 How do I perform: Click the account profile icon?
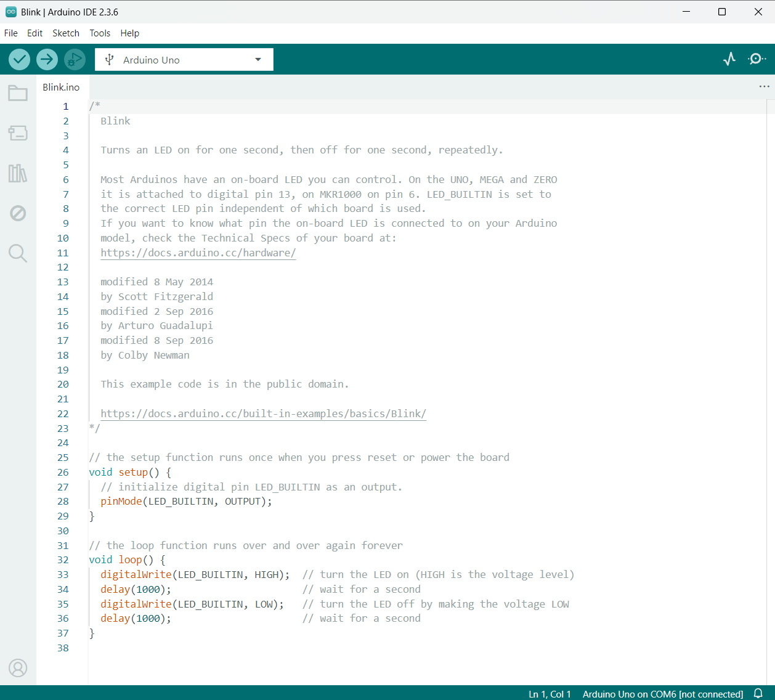18,668
